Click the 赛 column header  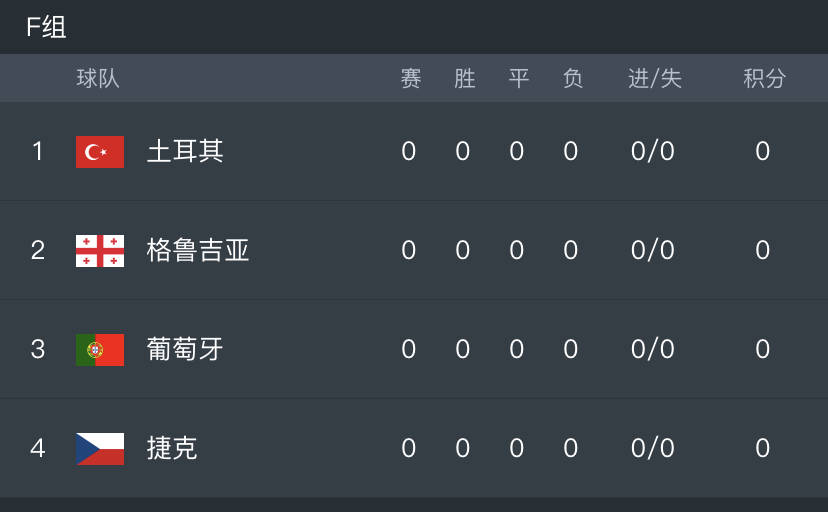(410, 78)
